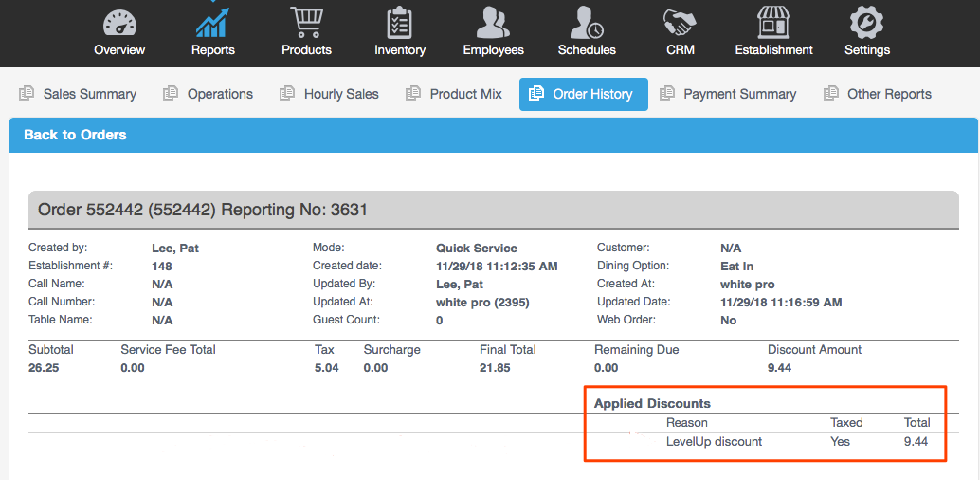The height and width of the screenshot is (480, 980).
Task: Go to Inventory clipboard icon
Action: point(399,23)
